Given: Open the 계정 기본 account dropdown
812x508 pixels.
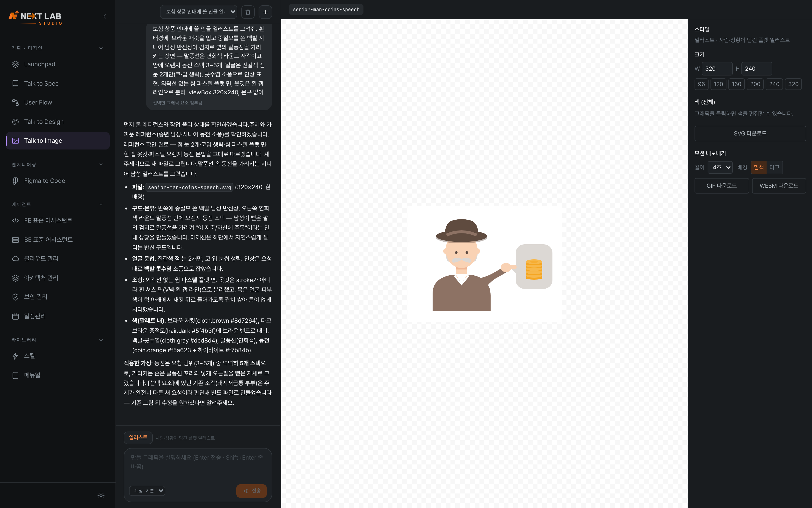Looking at the screenshot, I should click(147, 491).
